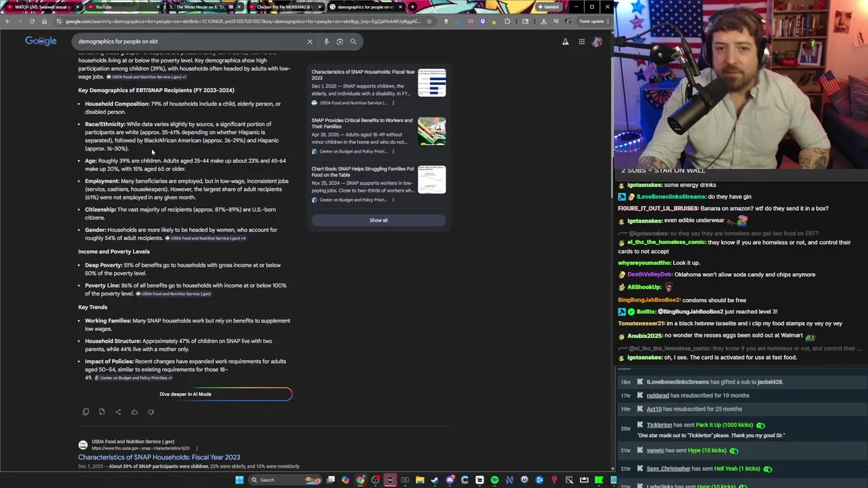Click Sexy_Christopher username in stream events
868x488 pixels.
click(668, 468)
